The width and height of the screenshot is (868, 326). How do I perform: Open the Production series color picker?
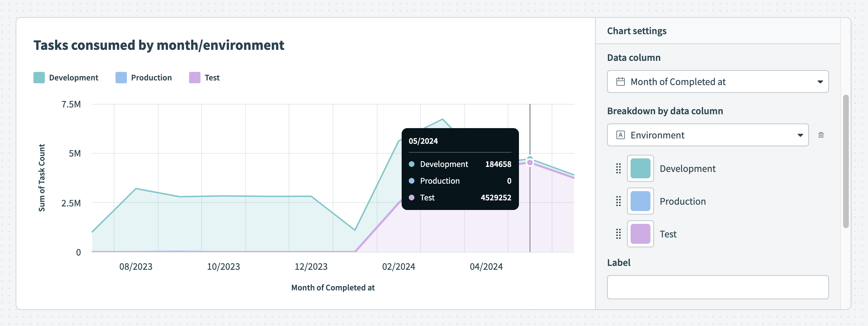tap(640, 201)
